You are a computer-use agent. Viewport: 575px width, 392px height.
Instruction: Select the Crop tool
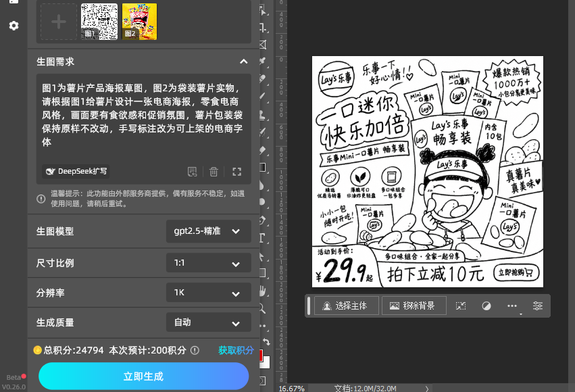pos(264,27)
